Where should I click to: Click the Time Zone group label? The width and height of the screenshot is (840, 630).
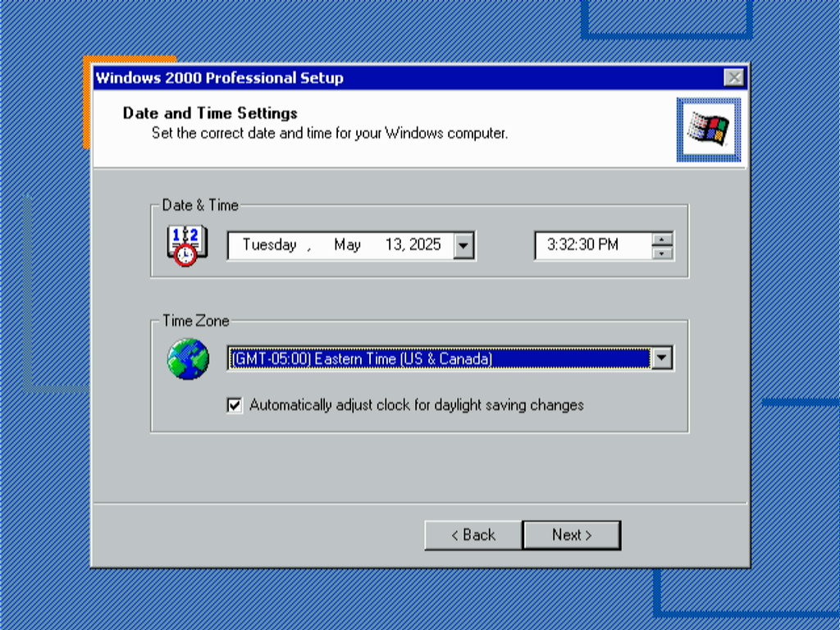point(196,321)
